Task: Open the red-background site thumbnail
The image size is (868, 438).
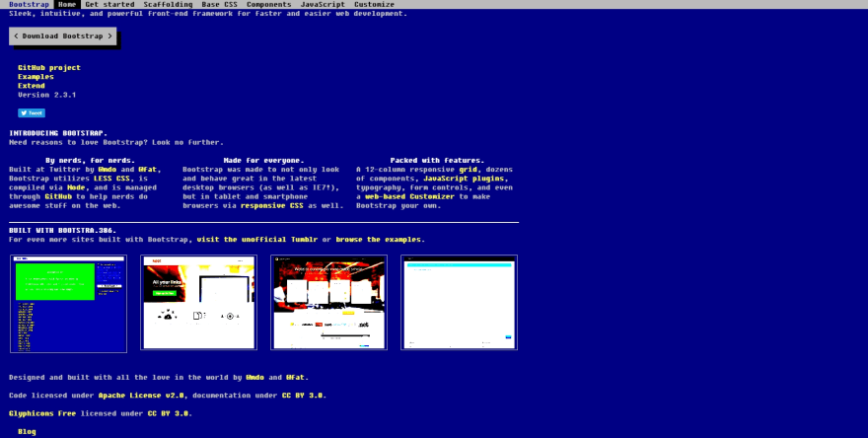Action: (328, 302)
